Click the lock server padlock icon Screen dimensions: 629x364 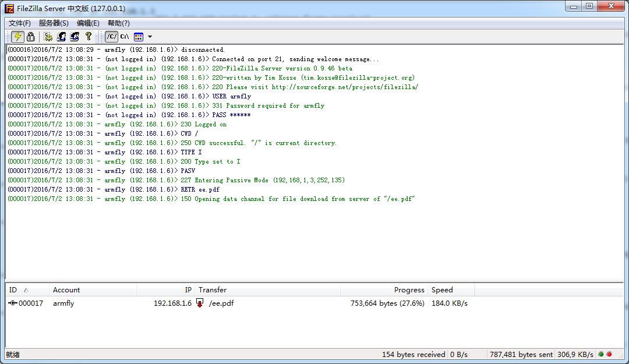[30, 37]
